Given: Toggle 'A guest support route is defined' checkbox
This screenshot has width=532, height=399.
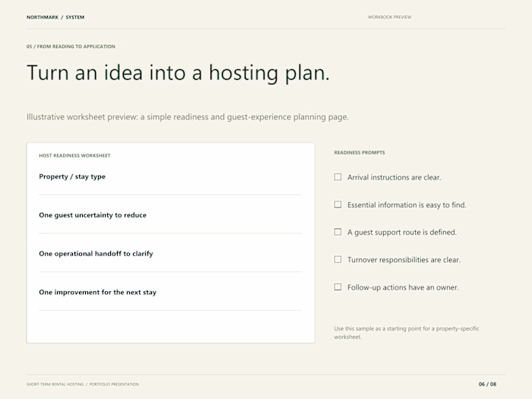Looking at the screenshot, I should click(338, 232).
